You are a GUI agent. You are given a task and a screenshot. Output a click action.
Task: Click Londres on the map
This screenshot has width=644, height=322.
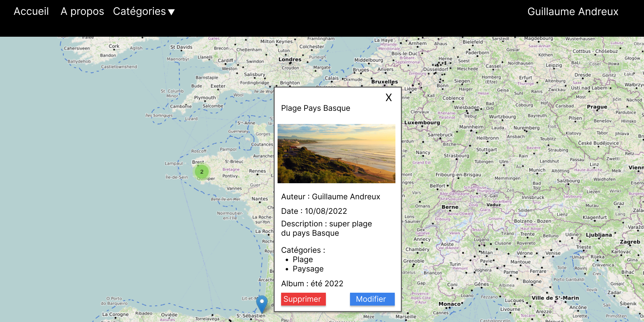[290, 60]
